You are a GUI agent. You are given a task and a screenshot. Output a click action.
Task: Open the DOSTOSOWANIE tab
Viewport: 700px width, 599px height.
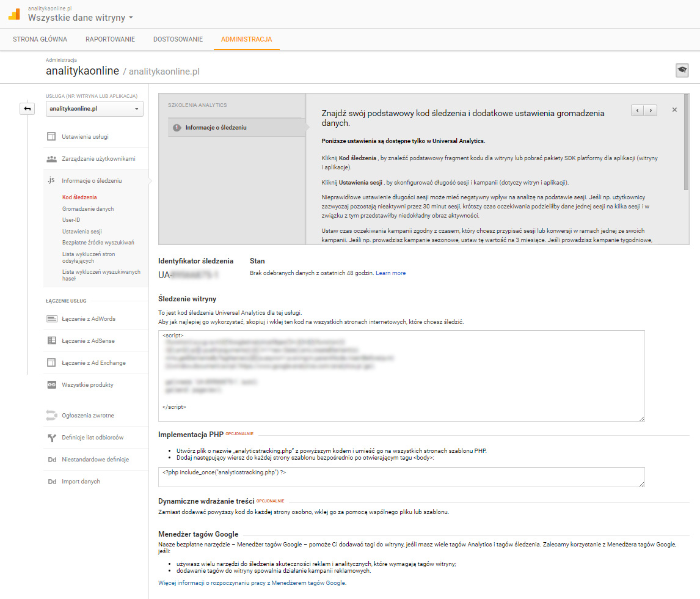pyautogui.click(x=178, y=39)
